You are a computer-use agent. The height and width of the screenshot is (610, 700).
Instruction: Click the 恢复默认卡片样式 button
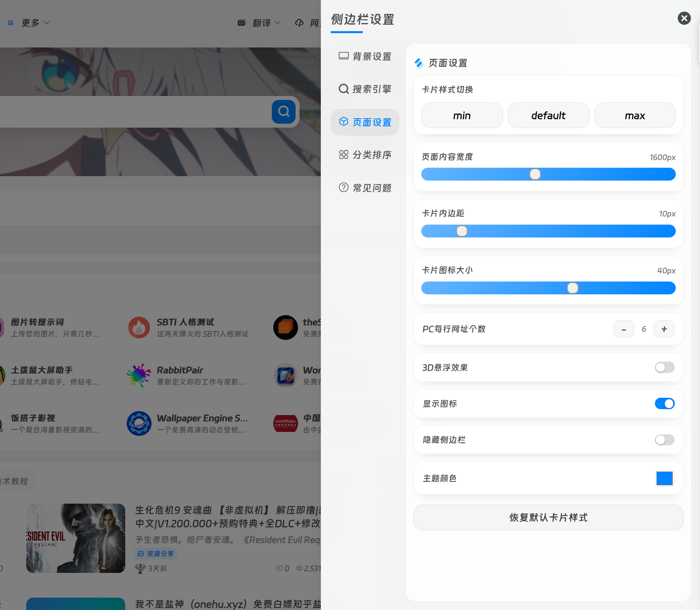(548, 517)
